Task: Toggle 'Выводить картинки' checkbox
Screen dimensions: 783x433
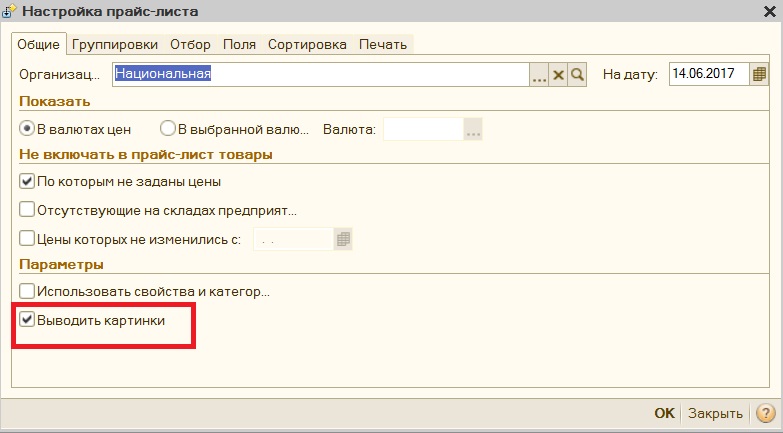Action: (27, 320)
